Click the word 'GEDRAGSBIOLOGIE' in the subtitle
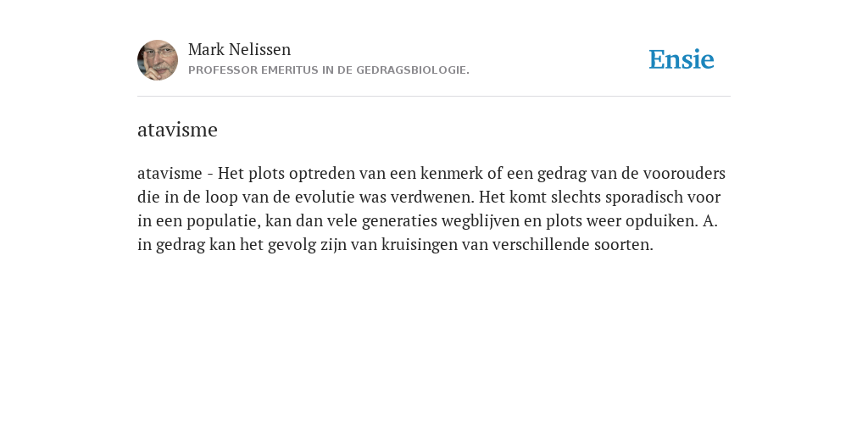The height and width of the screenshot is (434, 868). [411, 70]
